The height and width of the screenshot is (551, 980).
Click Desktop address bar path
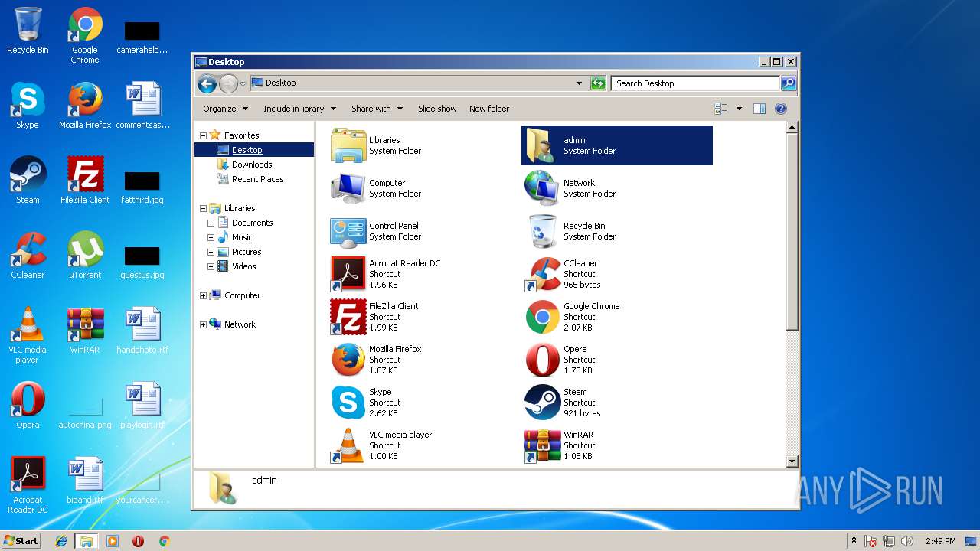[280, 83]
